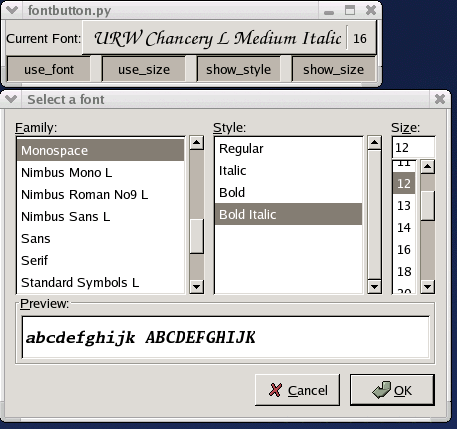
Task: Open the URW Chancery L font button
Action: tap(229, 38)
